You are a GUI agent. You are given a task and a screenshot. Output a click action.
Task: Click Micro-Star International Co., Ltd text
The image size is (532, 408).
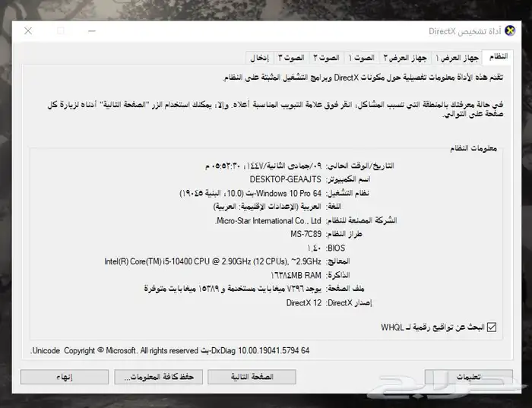point(268,221)
